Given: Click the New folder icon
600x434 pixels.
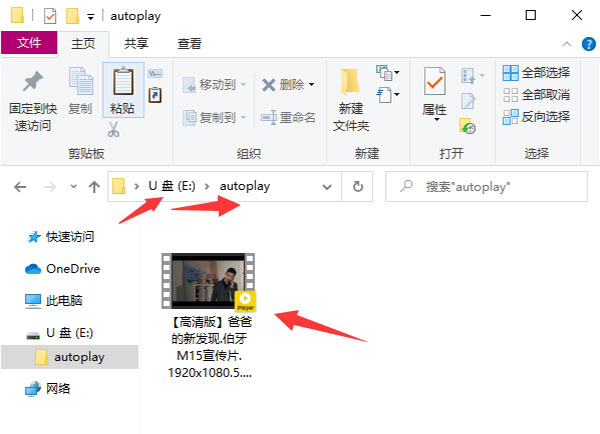Looking at the screenshot, I should pyautogui.click(x=350, y=82).
